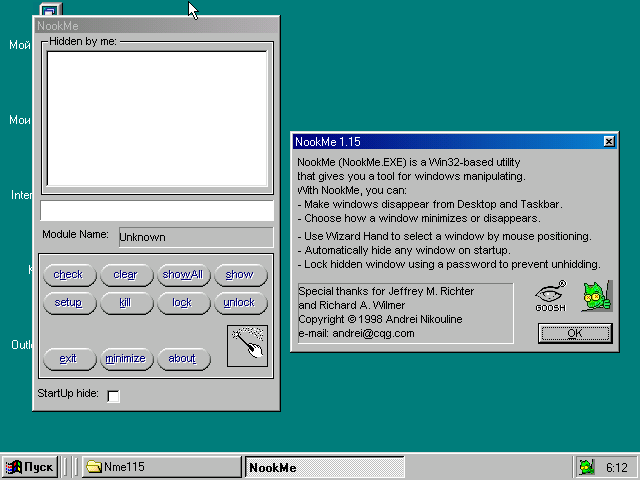Click the showAll button
This screenshot has height=480, width=640.
coord(183,275)
